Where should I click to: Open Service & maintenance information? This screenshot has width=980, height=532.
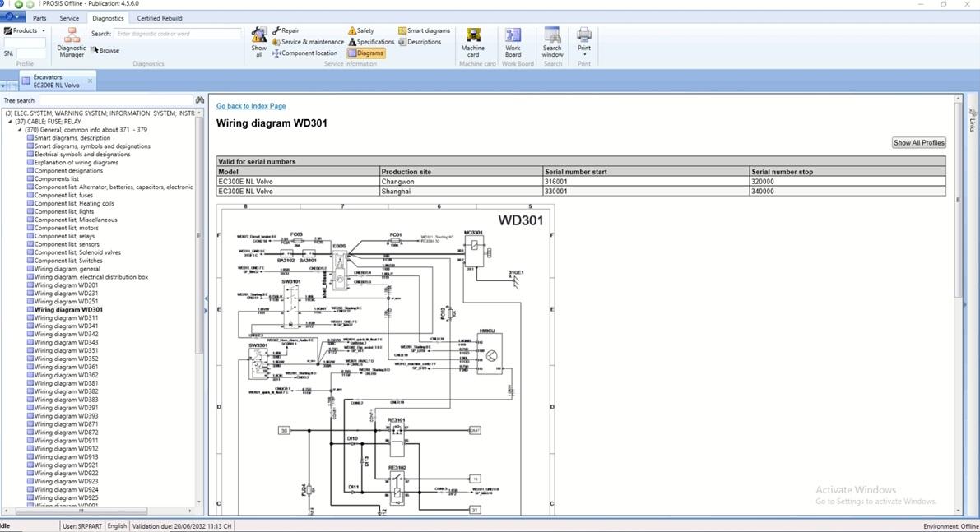308,42
